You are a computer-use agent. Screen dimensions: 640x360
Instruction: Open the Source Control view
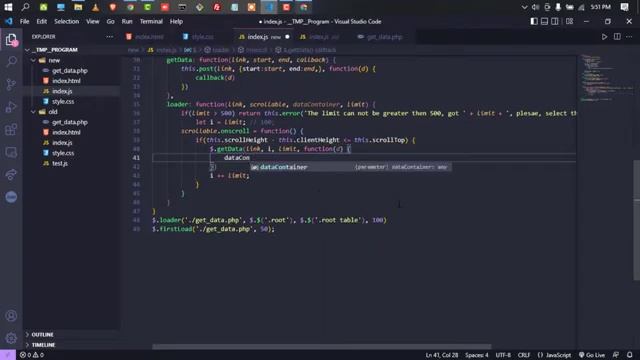[x=11, y=84]
